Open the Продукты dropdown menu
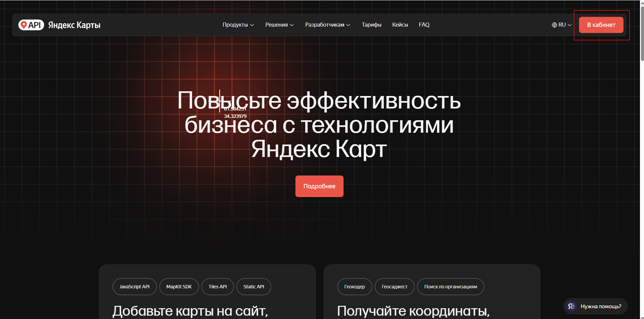This screenshot has width=644, height=319. tap(238, 25)
